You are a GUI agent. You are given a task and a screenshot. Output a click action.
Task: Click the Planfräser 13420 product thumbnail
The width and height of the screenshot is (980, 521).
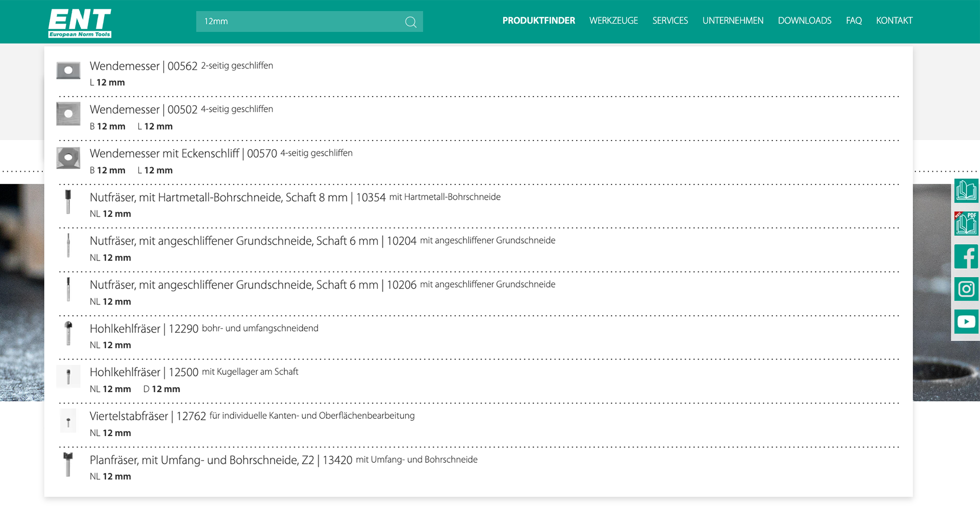[x=68, y=464]
